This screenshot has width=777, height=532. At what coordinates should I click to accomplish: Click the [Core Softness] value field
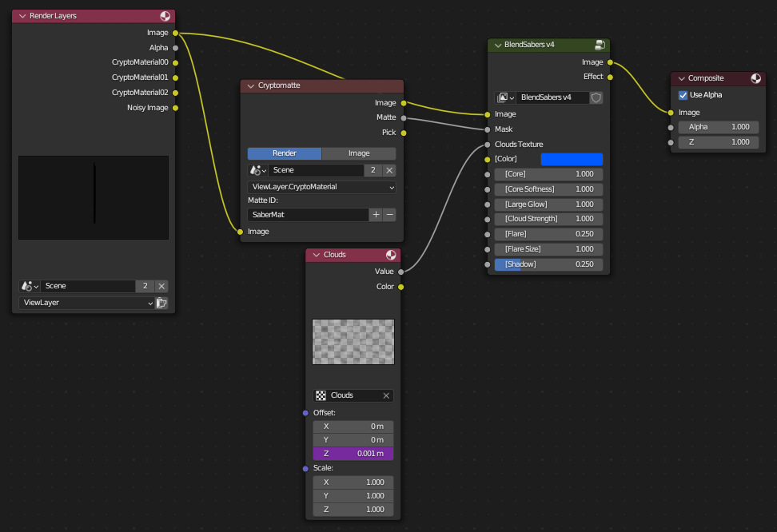tap(548, 189)
